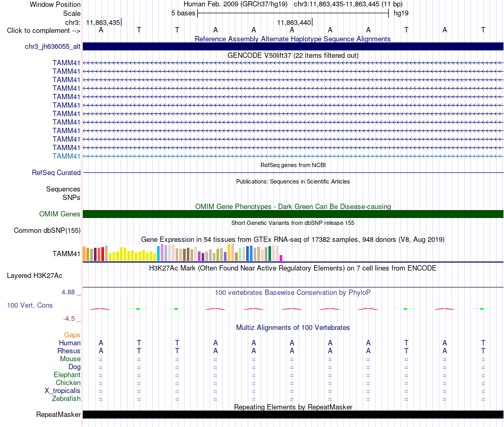Click the black RepeatMasker bar
Image resolution: width=504 pixels, height=427 pixels.
[293, 414]
